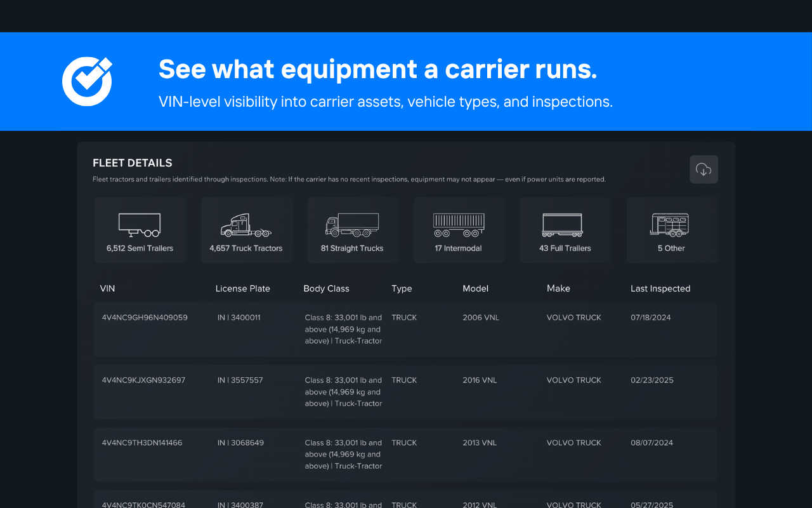Image resolution: width=812 pixels, height=508 pixels.
Task: Sort by the Last Inspected column
Action: [x=660, y=288]
